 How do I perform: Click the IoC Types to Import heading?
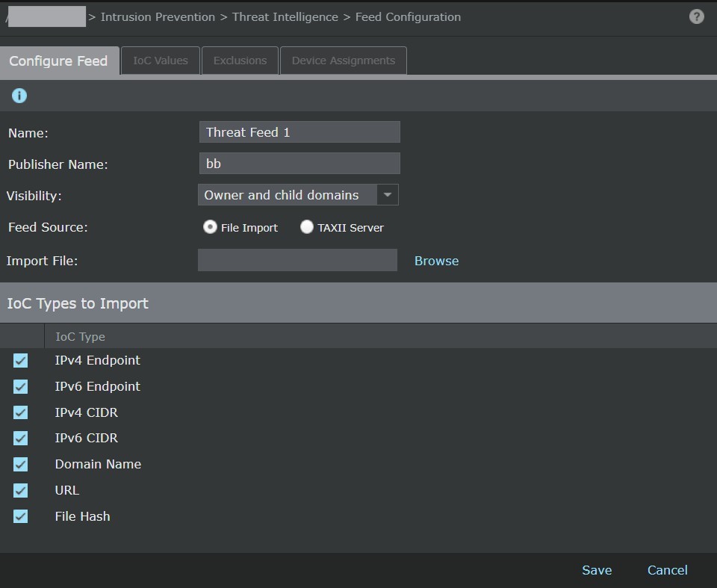(x=78, y=303)
